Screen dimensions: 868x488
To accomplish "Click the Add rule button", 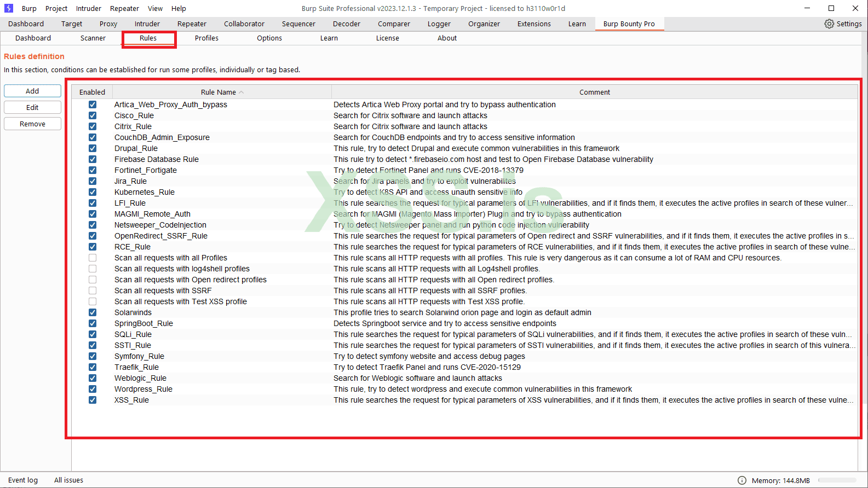I will pyautogui.click(x=32, y=91).
